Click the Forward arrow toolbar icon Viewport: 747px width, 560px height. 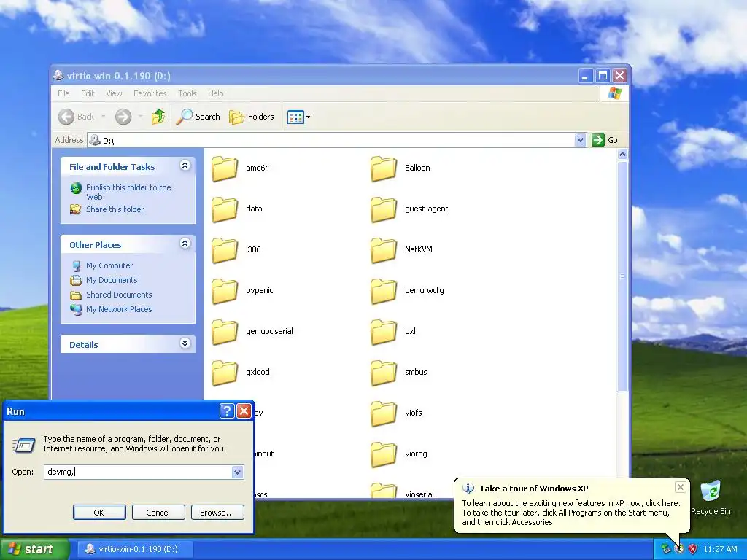123,117
